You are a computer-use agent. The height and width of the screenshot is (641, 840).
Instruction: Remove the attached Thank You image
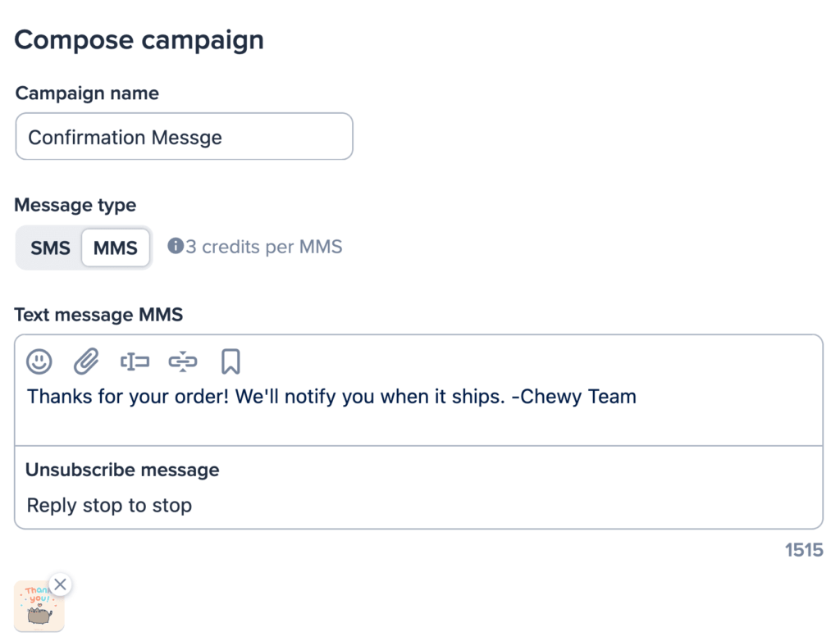point(60,584)
